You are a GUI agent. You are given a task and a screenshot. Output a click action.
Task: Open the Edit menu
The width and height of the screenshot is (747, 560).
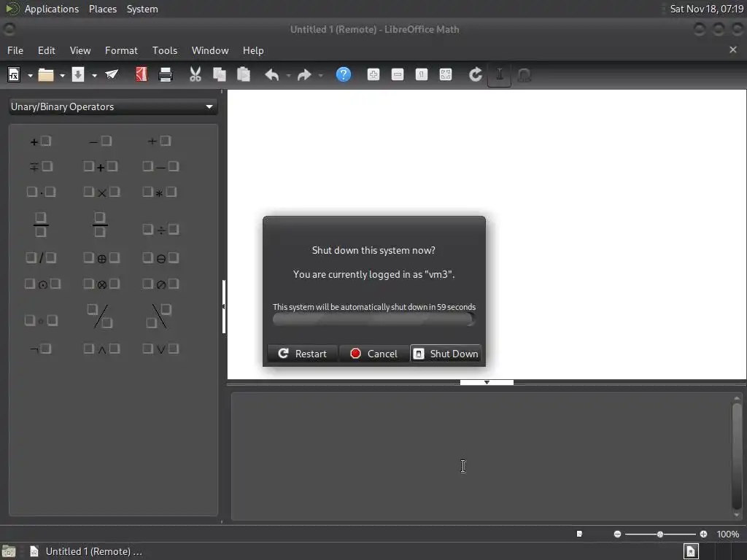[46, 50]
